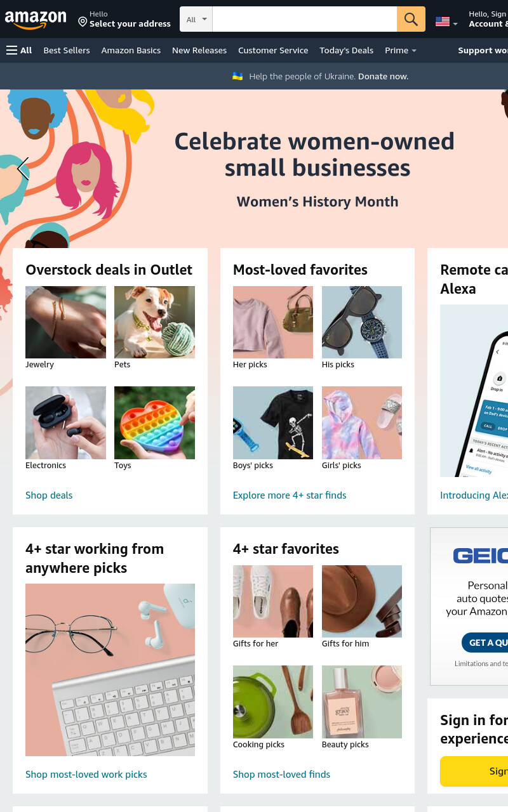Click the orange search magnifier button
Screen dimensions: 508x812
tap(411, 19)
